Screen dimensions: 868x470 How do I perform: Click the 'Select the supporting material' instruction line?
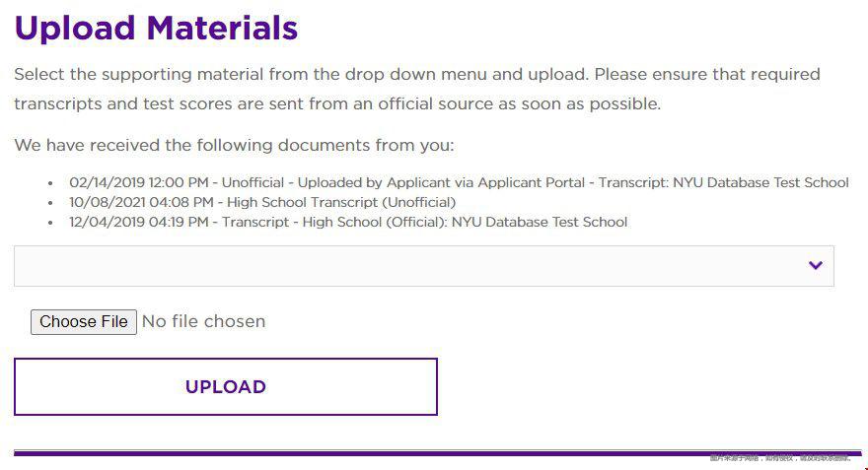point(416,75)
